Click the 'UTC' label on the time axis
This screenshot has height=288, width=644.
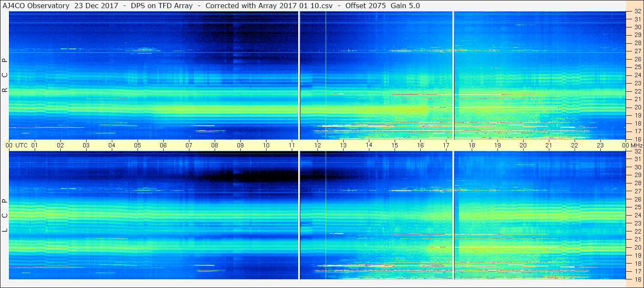coord(21,145)
